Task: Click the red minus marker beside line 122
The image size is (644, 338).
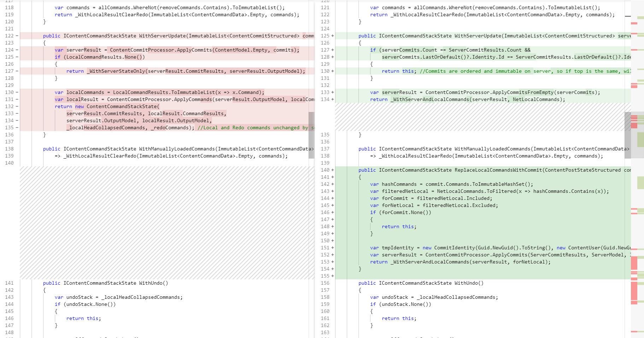Action: tap(17, 36)
